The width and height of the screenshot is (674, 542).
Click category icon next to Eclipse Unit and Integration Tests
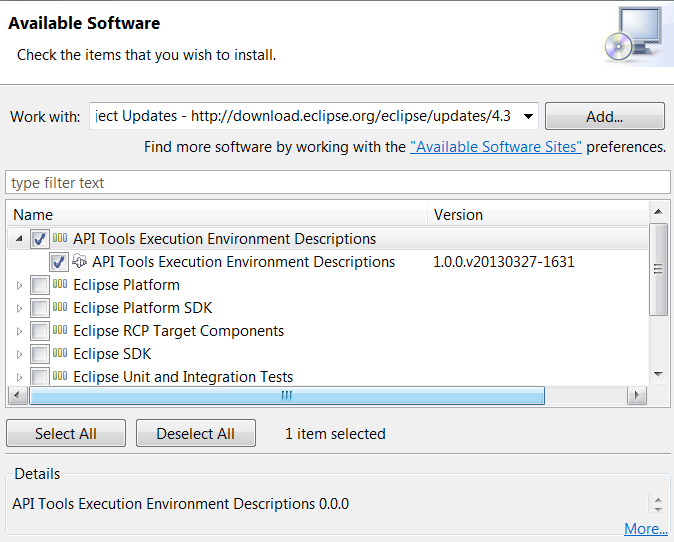[x=60, y=376]
